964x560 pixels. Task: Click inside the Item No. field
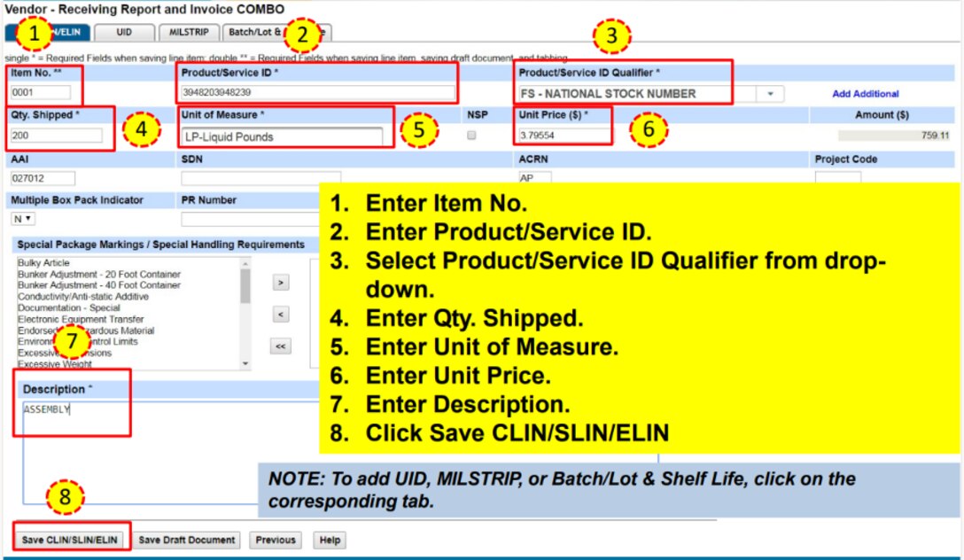pyautogui.click(x=40, y=89)
